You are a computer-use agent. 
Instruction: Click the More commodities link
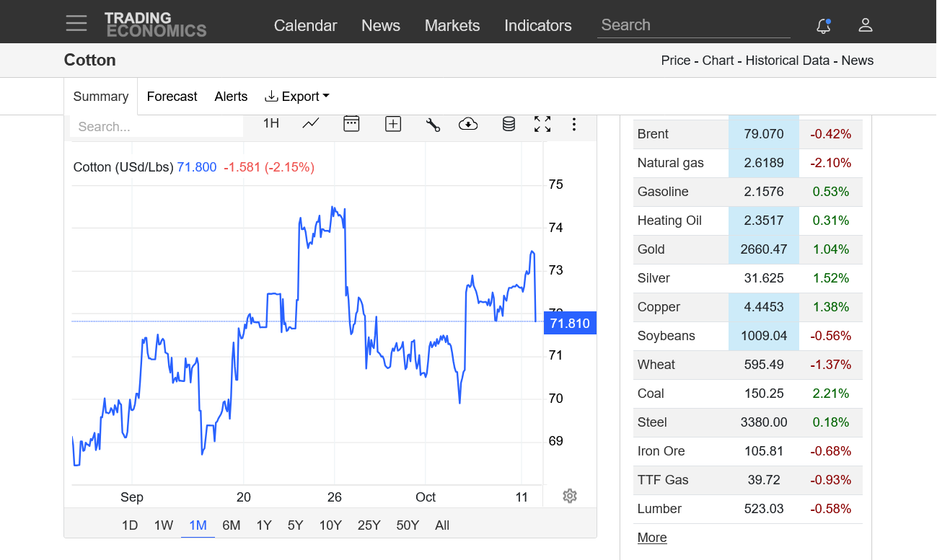652,538
